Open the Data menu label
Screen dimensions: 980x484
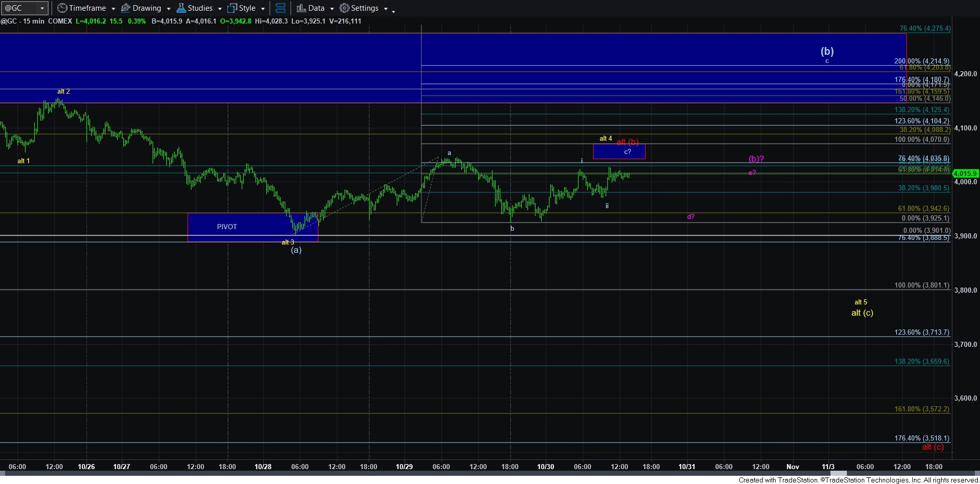coord(316,8)
